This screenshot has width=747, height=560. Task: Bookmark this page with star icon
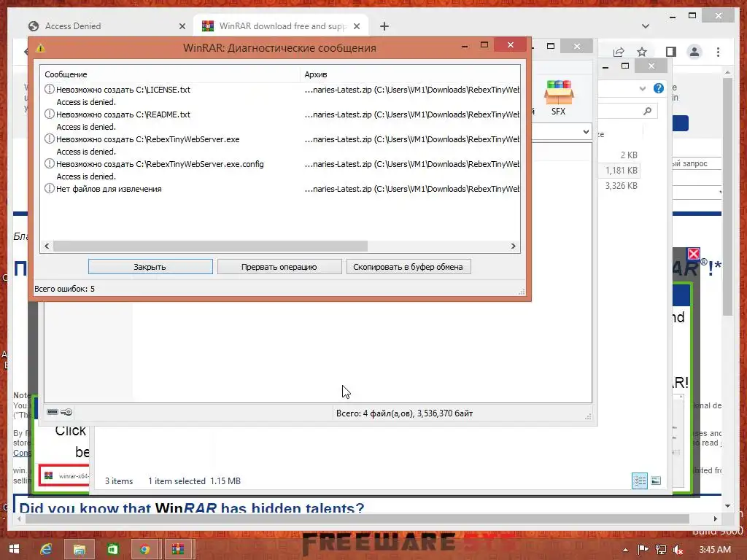pos(642,52)
